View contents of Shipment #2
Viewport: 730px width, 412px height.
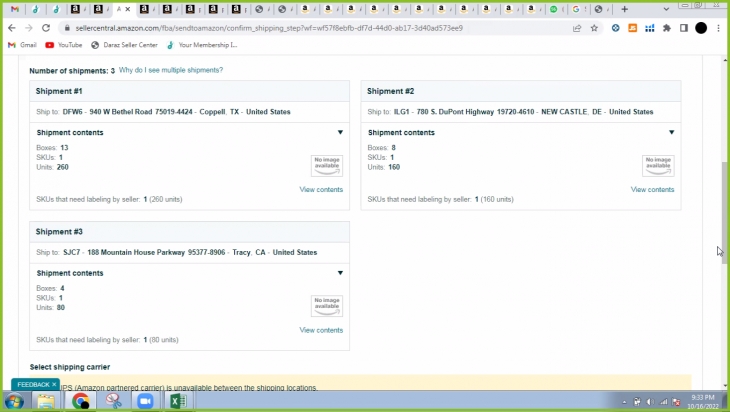pyautogui.click(x=652, y=189)
